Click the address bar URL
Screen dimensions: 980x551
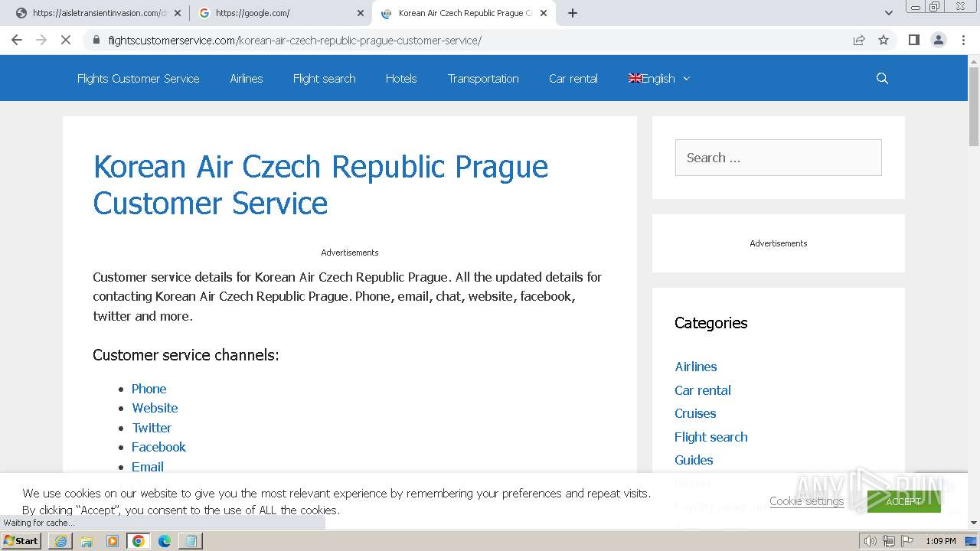[295, 41]
